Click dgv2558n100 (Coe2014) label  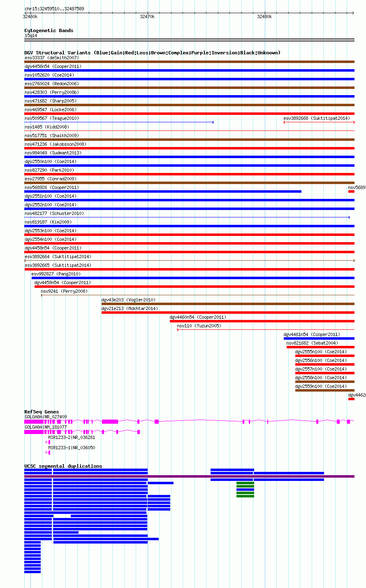[321, 378]
